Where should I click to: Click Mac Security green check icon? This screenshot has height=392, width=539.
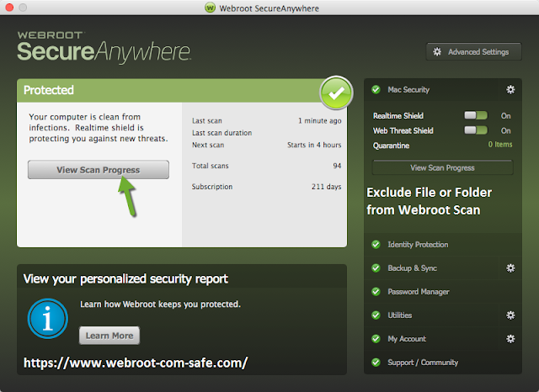click(x=376, y=90)
